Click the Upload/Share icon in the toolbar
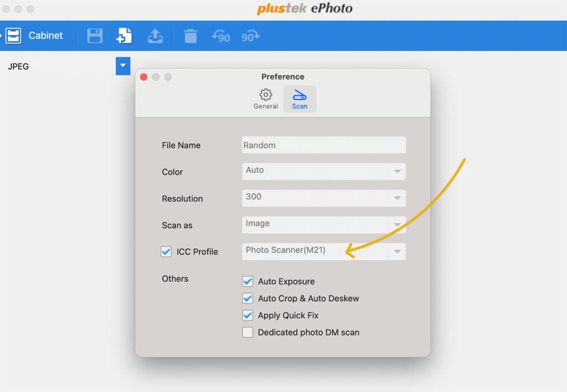567x392 pixels. point(155,35)
